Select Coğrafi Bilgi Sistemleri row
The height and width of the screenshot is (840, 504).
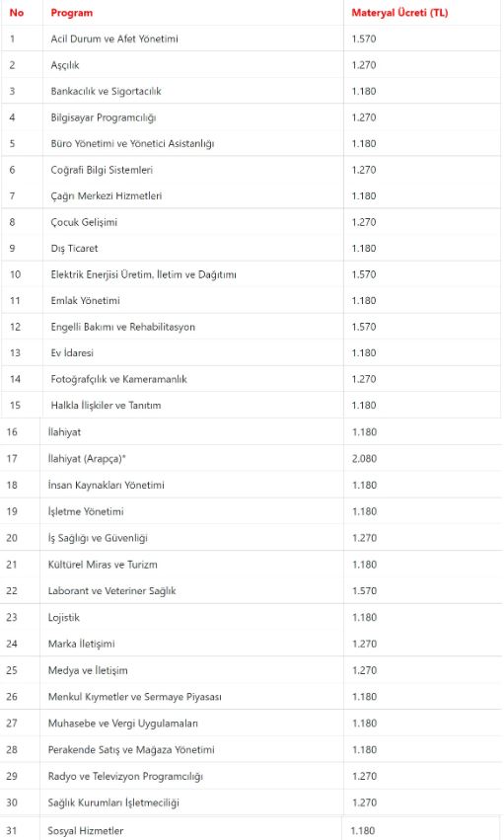coord(251,170)
